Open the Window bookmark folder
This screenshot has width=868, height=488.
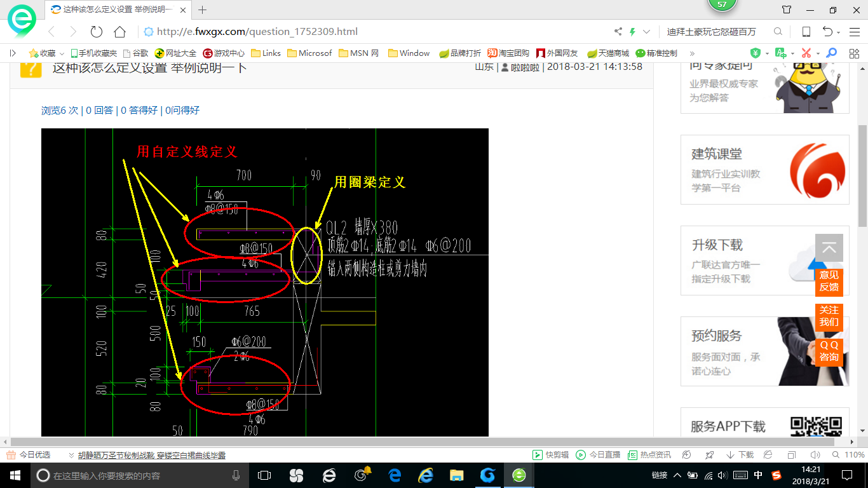[409, 53]
